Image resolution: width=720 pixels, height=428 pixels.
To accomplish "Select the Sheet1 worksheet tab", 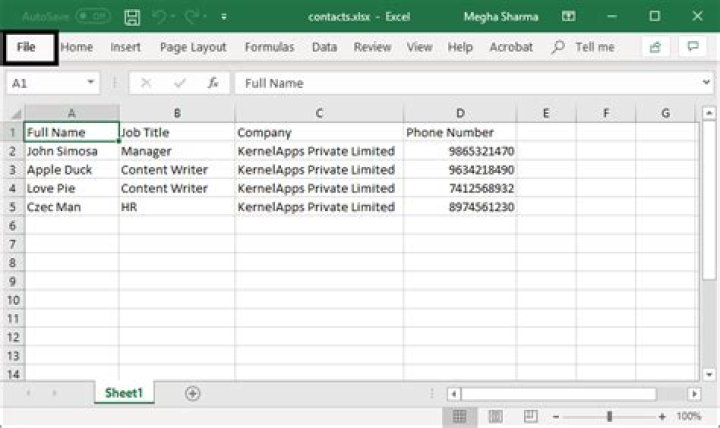I will [125, 394].
